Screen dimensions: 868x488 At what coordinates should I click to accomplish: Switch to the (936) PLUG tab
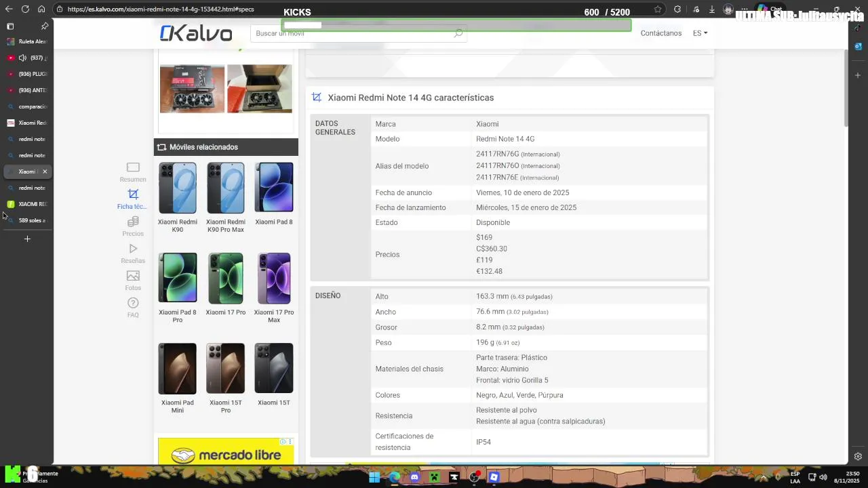(27, 74)
